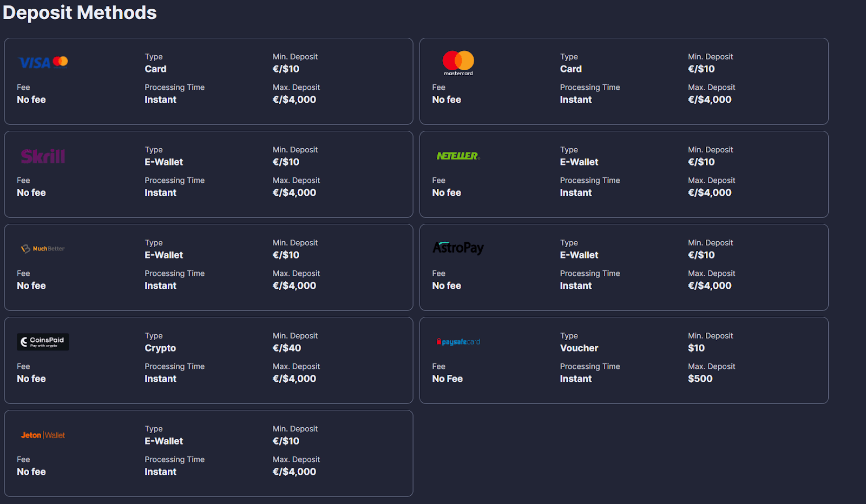Click 'No fee' in CoinsPaid card
Image resolution: width=866 pixels, height=504 pixels.
pyautogui.click(x=31, y=379)
